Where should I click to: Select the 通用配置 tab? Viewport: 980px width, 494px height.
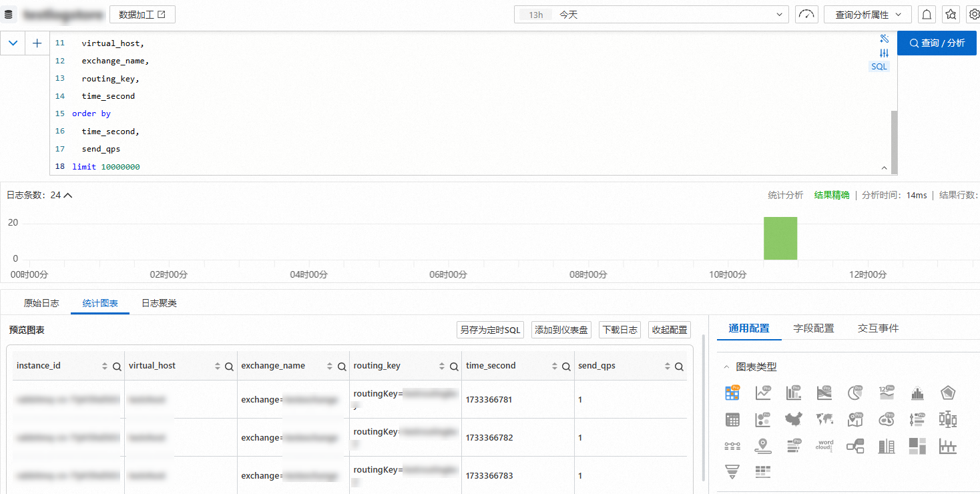[749, 328]
